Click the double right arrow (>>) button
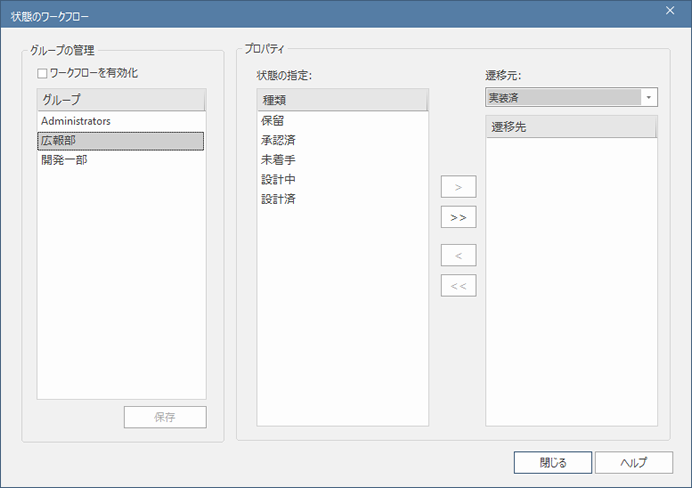 coord(458,217)
